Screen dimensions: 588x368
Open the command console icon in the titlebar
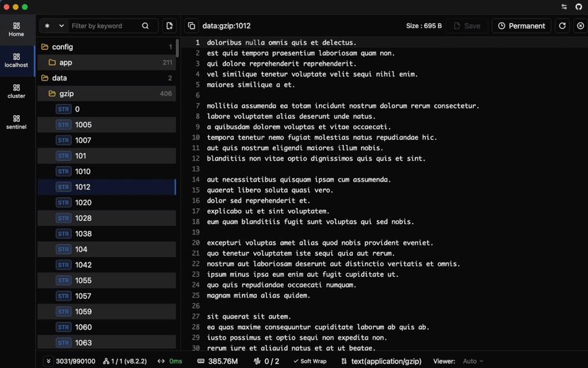click(564, 7)
